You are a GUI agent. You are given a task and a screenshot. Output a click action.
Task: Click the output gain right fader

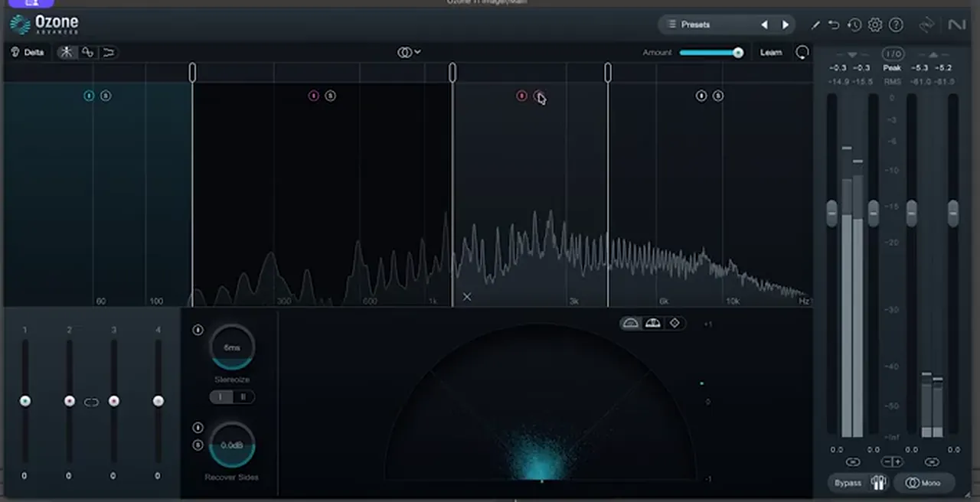953,213
